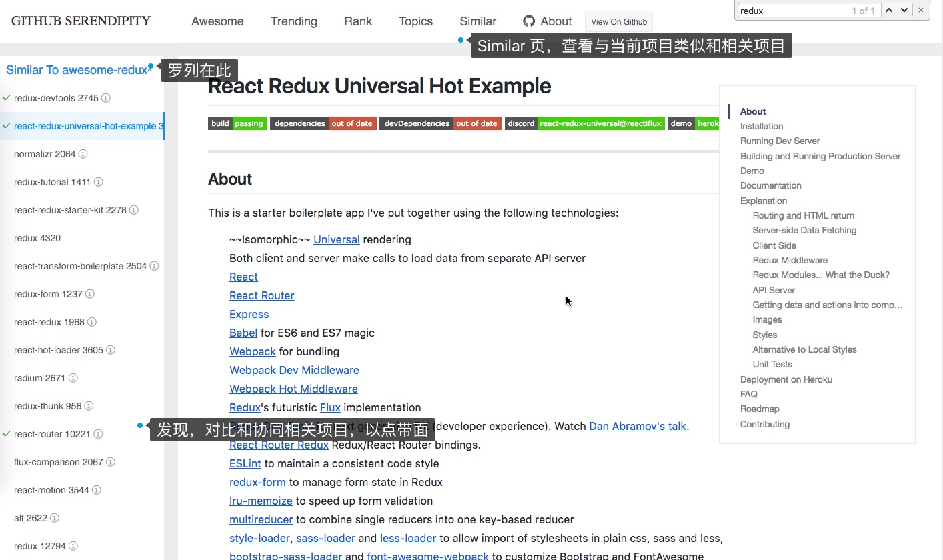Open the Topics tab
Screen dimensions: 943x560
[x=416, y=21]
